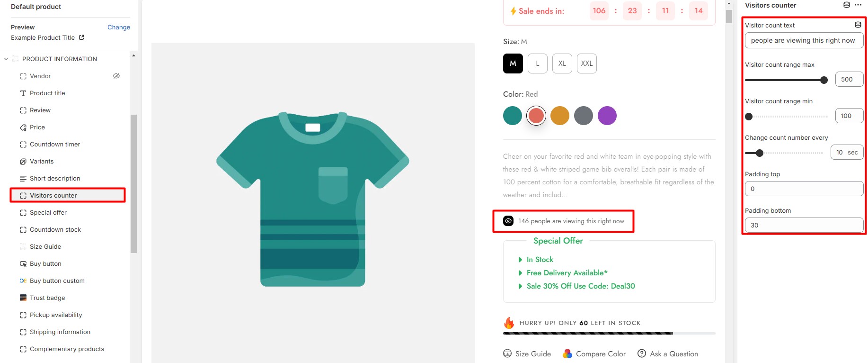Click the Size Guide icon in preview
This screenshot has height=363, width=868.
tap(507, 354)
